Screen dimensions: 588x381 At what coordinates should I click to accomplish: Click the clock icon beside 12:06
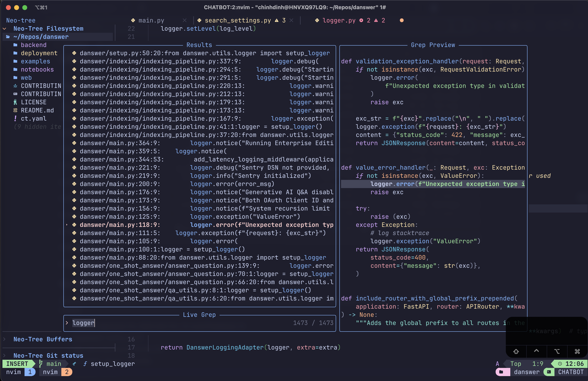click(560, 364)
